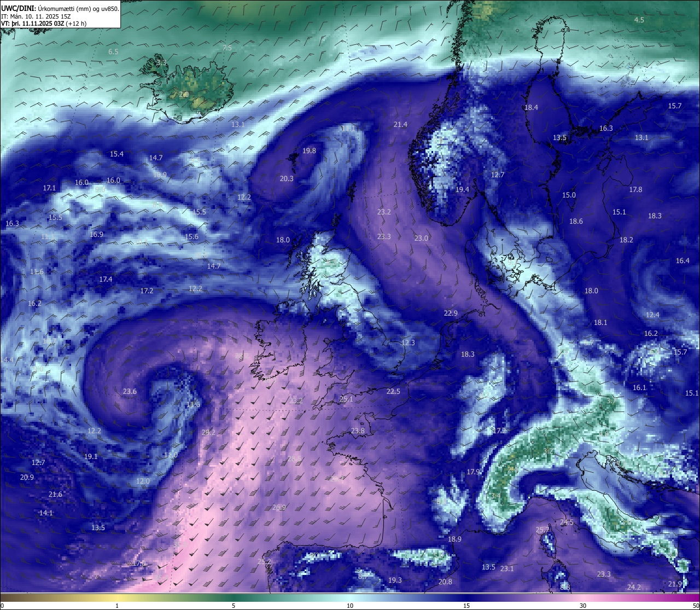Image resolution: width=700 pixels, height=610 pixels.
Task: Select the 7.5 value north of Iceland
Action: tap(227, 48)
